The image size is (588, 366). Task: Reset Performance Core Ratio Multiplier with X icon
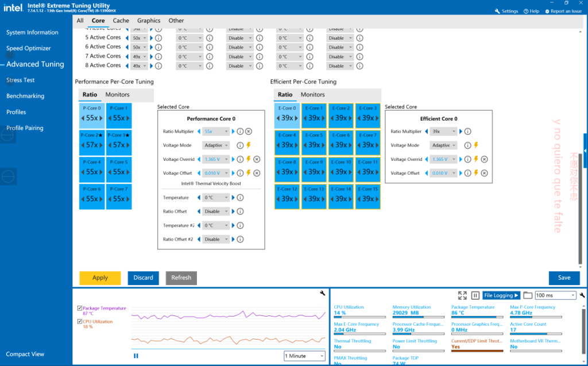tap(249, 132)
